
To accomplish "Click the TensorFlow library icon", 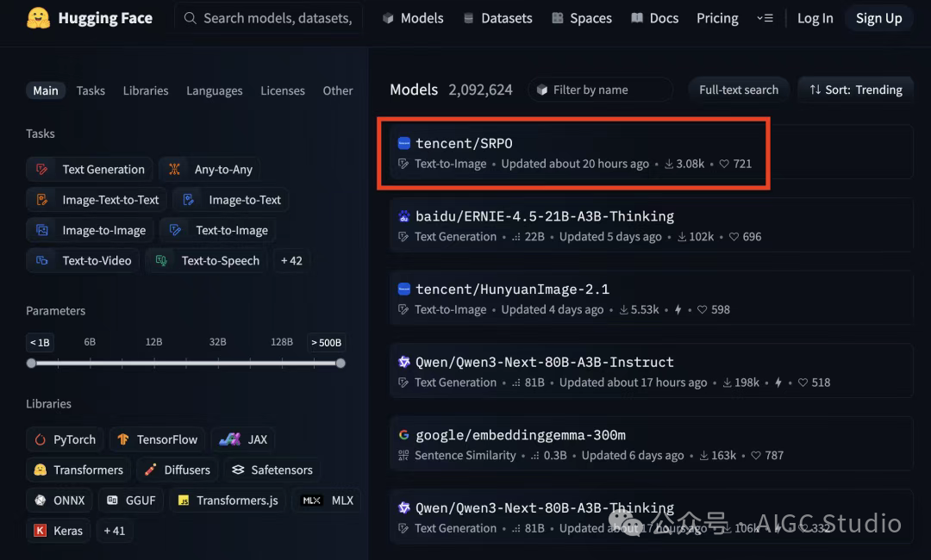I will point(123,439).
